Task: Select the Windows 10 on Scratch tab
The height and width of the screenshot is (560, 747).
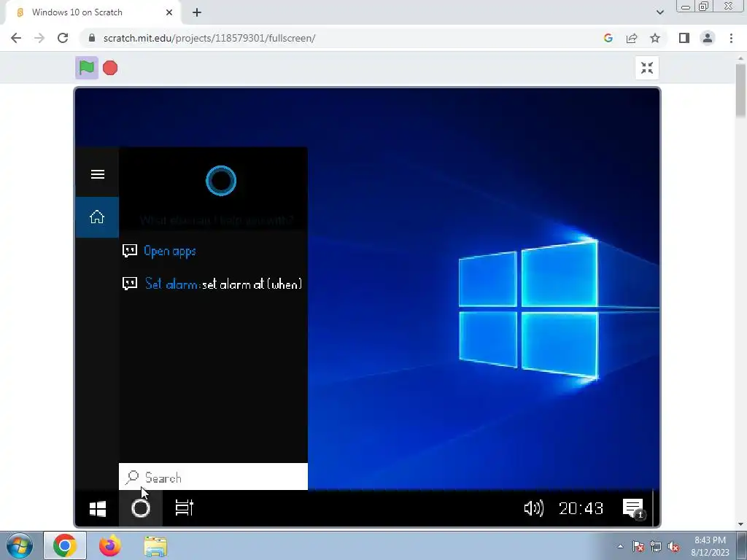Action: coord(93,13)
